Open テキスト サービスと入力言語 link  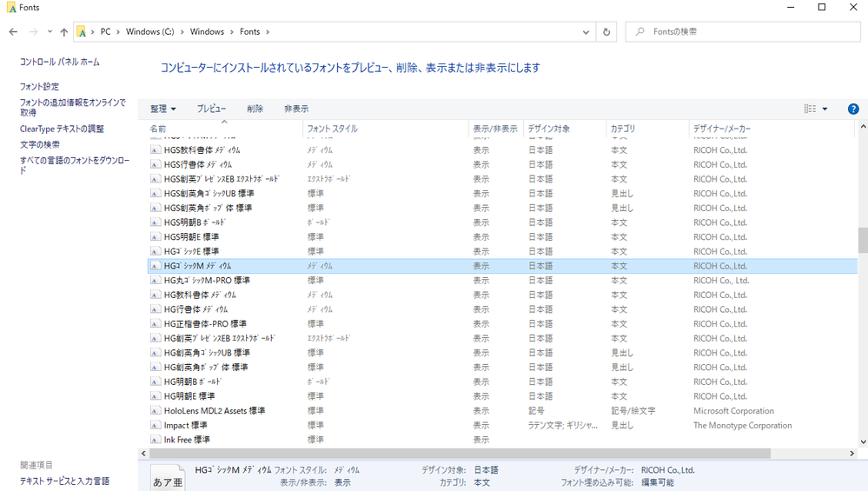65,481
